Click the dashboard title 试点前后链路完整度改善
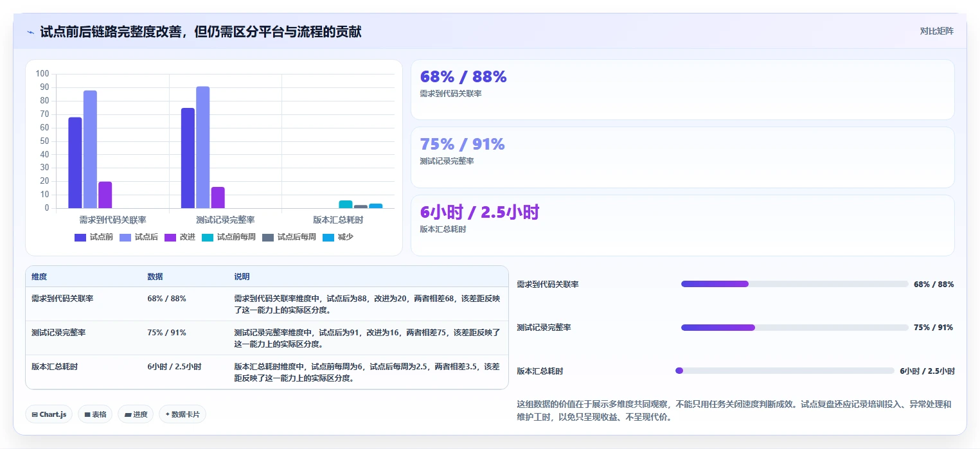This screenshot has height=449, width=980. [x=200, y=31]
